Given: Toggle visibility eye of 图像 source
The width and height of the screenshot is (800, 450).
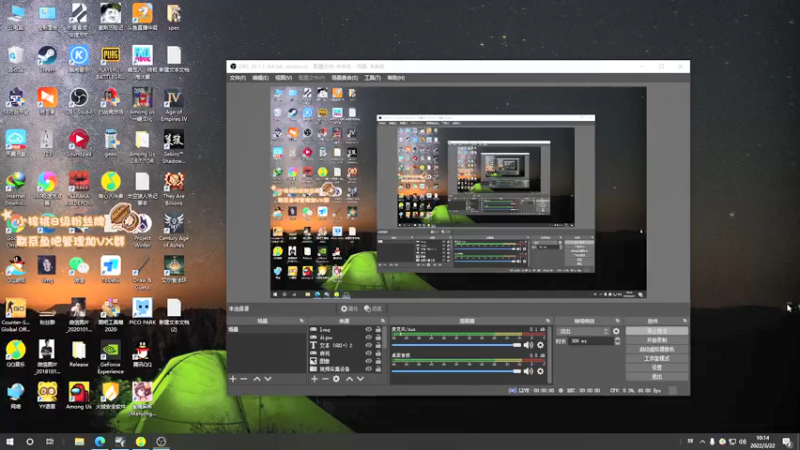Looking at the screenshot, I should tap(368, 361).
